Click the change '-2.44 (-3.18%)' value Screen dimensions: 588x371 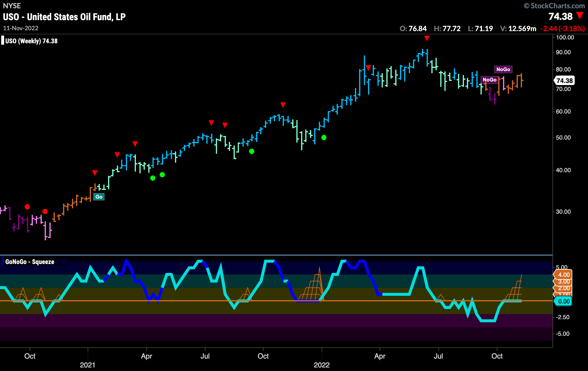(563, 29)
